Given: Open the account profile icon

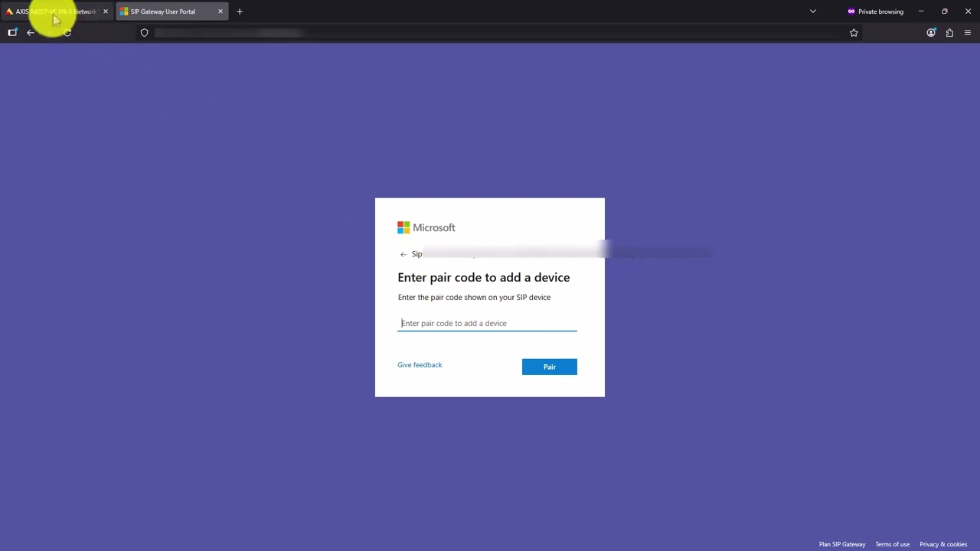Looking at the screenshot, I should (931, 33).
